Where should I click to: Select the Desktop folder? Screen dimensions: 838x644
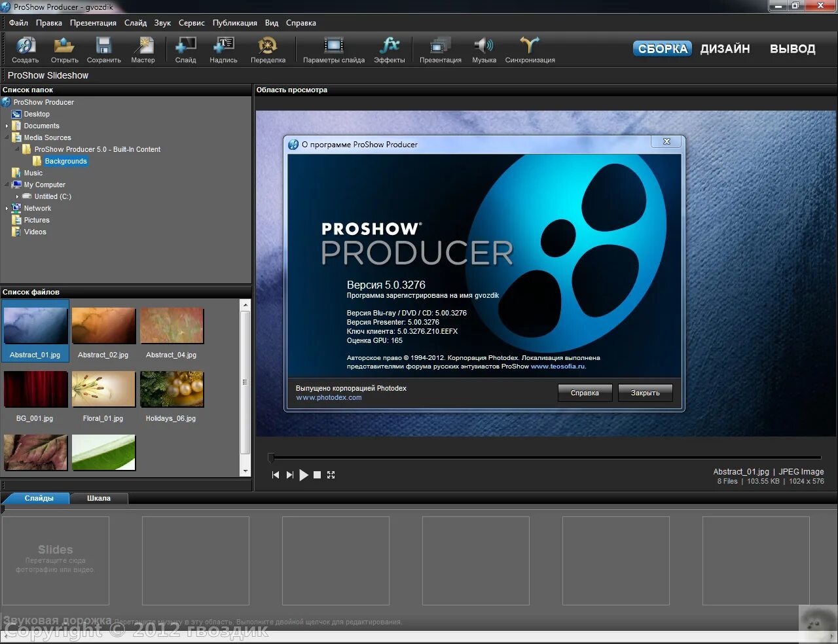(37, 114)
